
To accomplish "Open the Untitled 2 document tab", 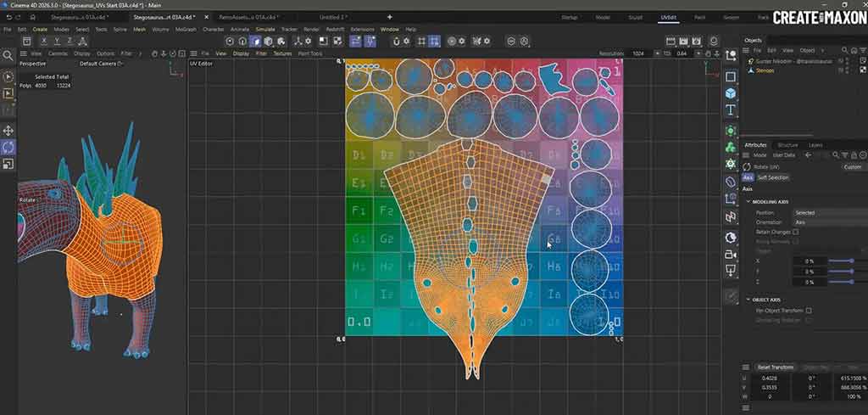I will click(x=332, y=17).
